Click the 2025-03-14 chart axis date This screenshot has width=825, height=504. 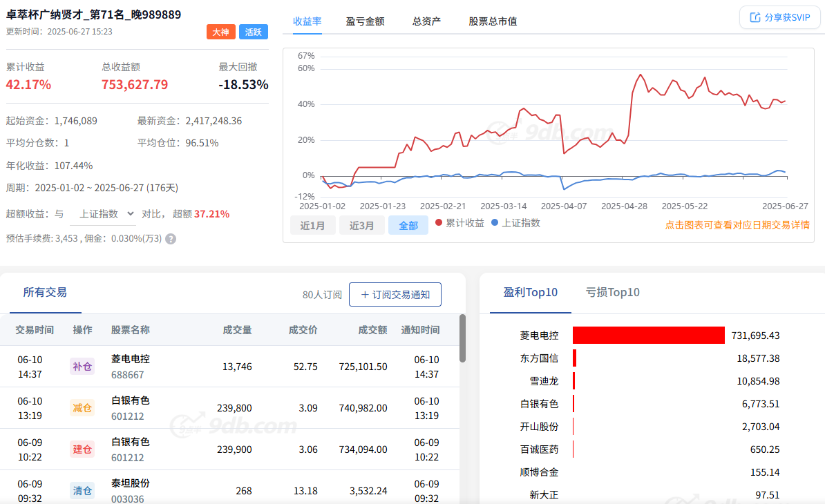point(504,206)
